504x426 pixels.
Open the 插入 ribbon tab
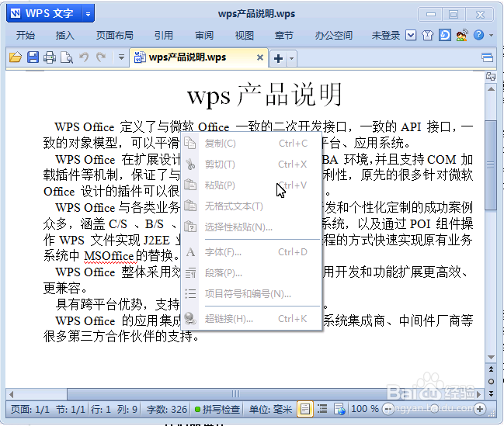65,35
